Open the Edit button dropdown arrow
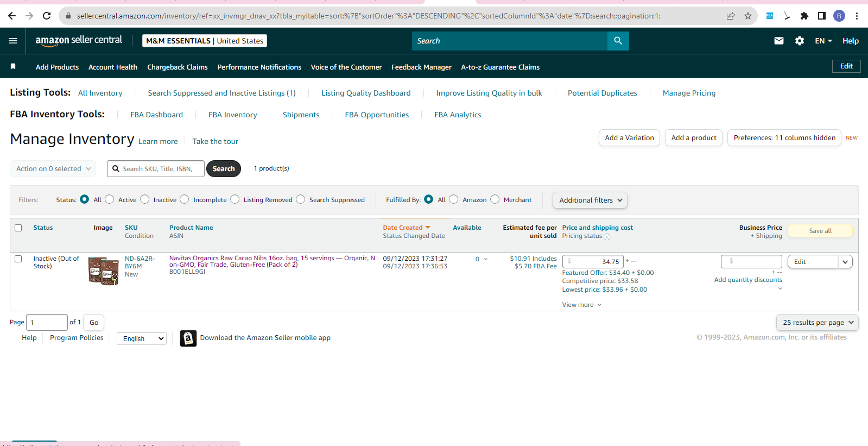868x446 pixels. point(845,262)
